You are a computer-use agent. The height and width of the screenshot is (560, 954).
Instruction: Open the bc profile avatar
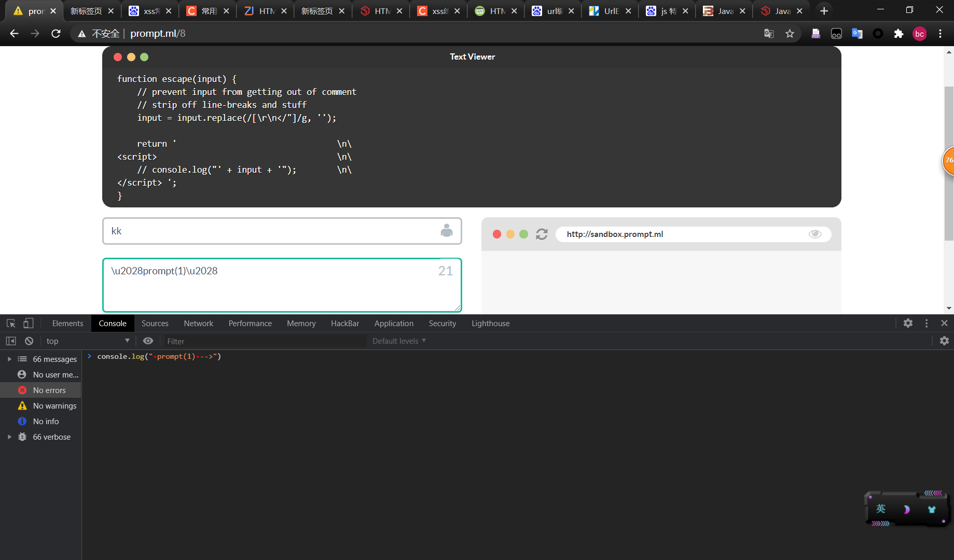coord(919,34)
